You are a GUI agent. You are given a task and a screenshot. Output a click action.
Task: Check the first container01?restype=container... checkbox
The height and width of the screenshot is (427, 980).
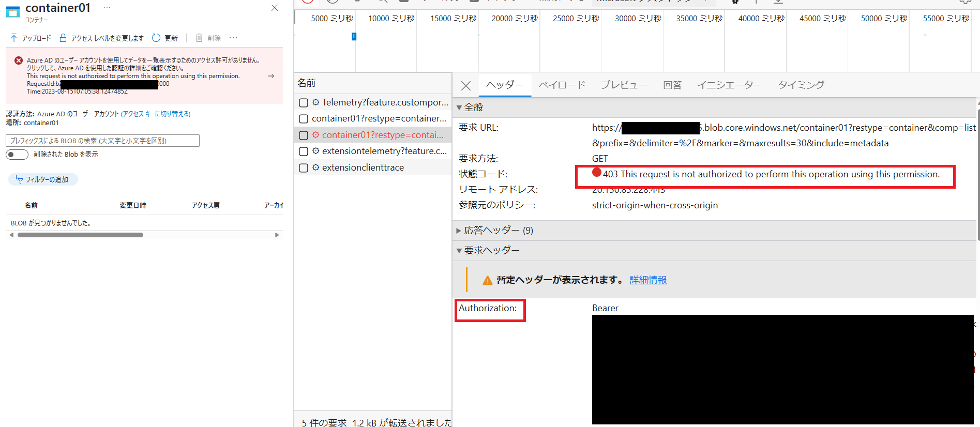click(304, 119)
